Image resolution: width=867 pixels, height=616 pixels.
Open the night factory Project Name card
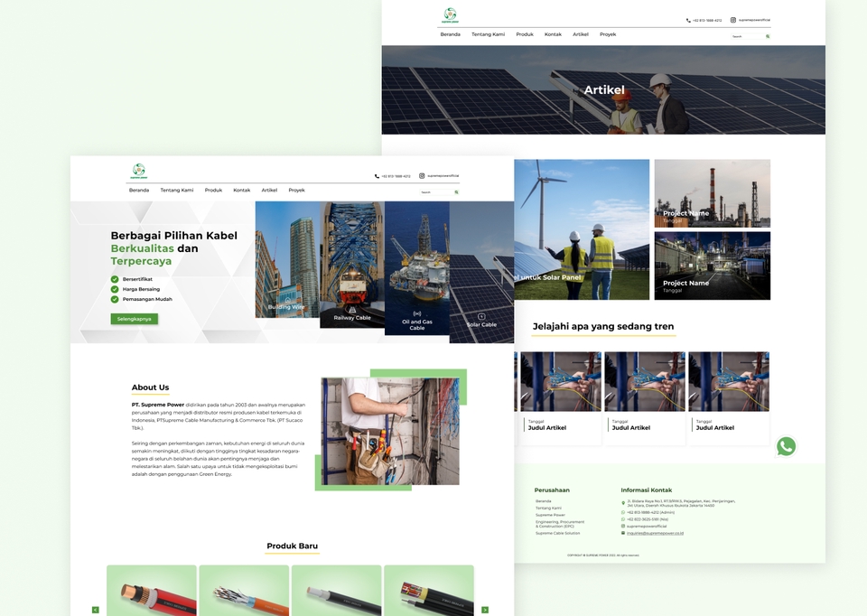coord(713,266)
